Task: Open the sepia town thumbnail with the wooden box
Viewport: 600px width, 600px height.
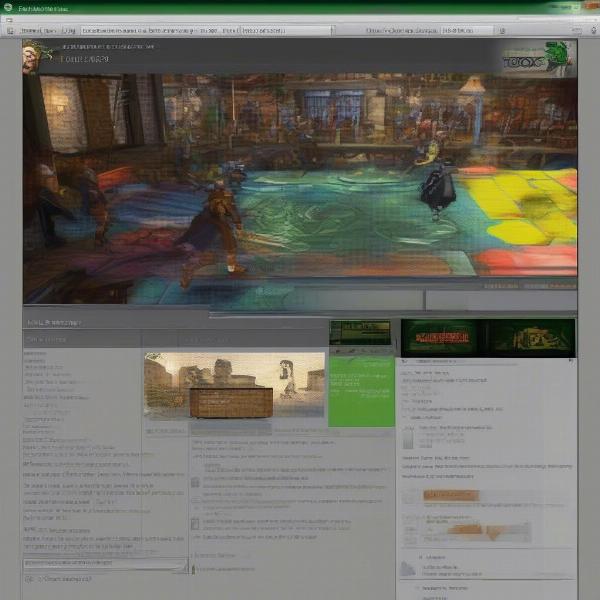Action: 235,385
